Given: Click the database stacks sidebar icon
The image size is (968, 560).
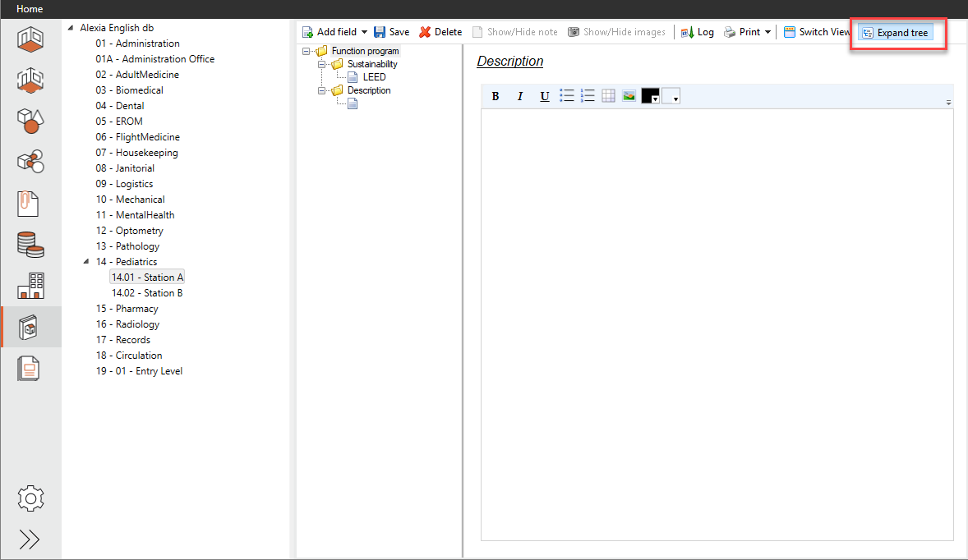Looking at the screenshot, I should pyautogui.click(x=30, y=245).
